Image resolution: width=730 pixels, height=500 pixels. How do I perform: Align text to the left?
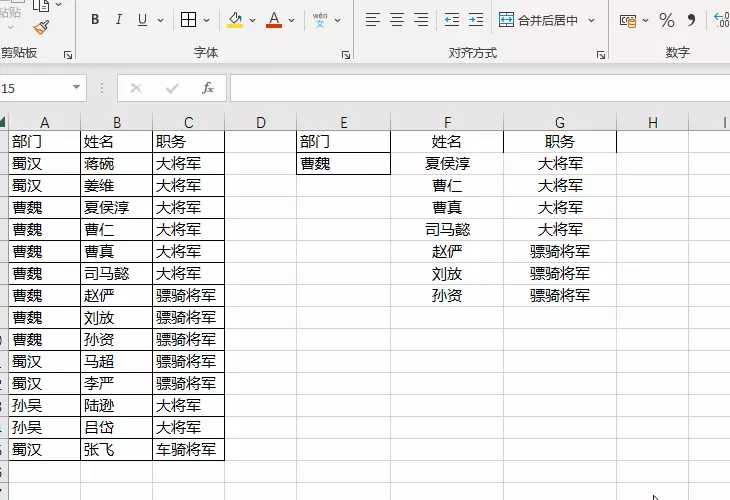[x=372, y=20]
